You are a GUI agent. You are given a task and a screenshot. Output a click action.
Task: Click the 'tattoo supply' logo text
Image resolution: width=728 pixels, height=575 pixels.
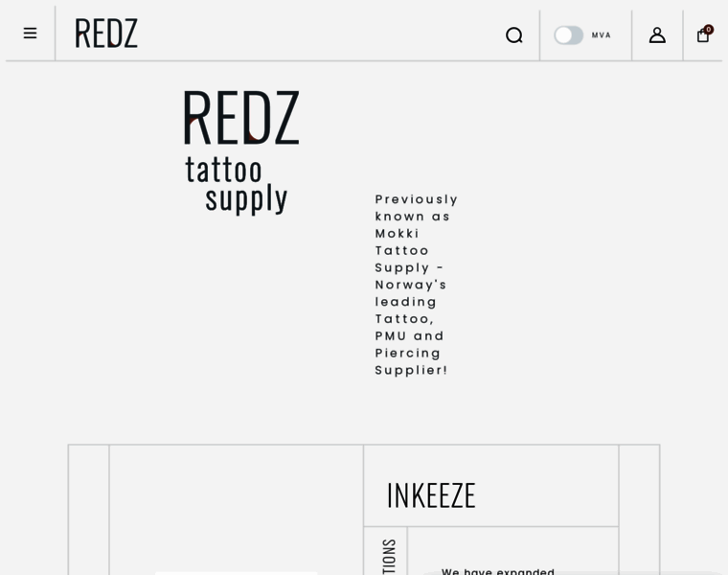[237, 184]
